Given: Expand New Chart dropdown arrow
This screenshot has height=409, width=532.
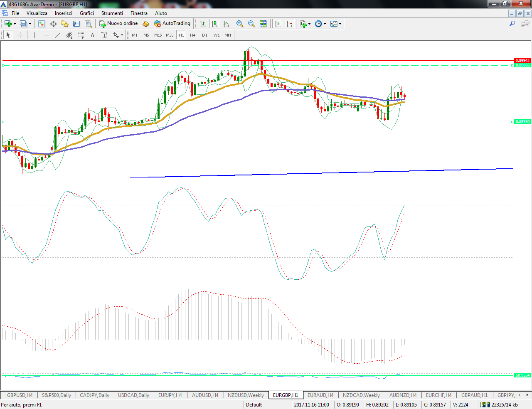Looking at the screenshot, I should (x=15, y=24).
